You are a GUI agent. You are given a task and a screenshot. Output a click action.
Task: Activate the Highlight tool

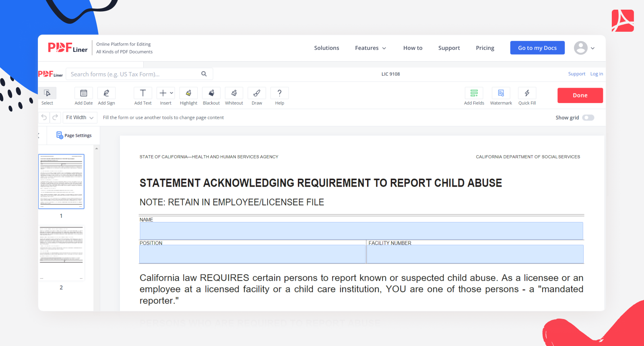pyautogui.click(x=188, y=93)
